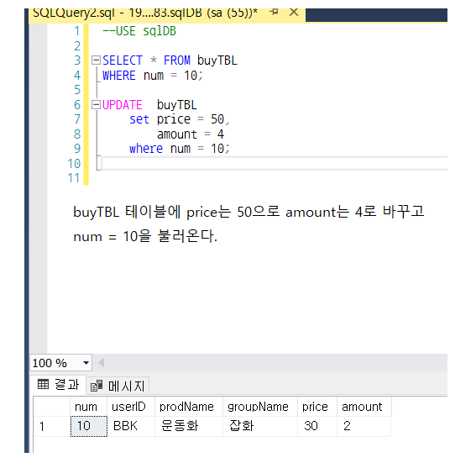Click the 운동화 prodName cell
476x468 pixels.
click(189, 426)
